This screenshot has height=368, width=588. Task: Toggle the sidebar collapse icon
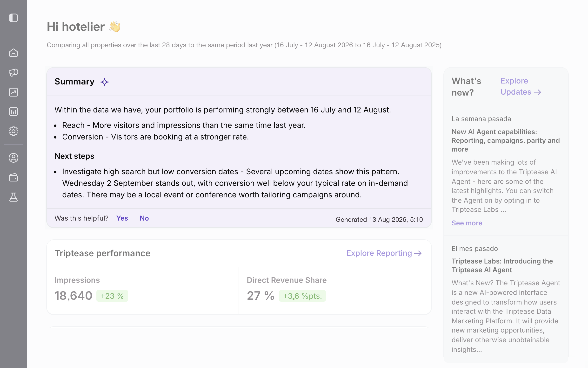13,18
